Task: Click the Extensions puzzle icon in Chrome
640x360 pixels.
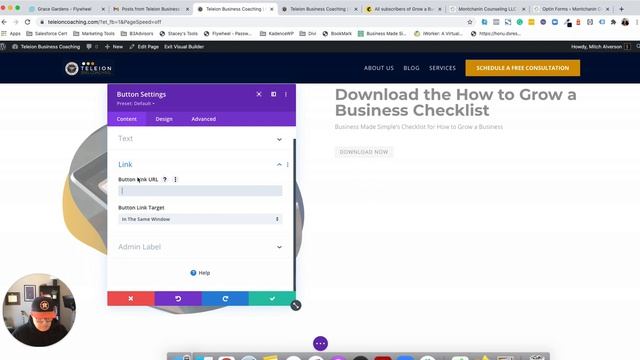Action: 613,22
